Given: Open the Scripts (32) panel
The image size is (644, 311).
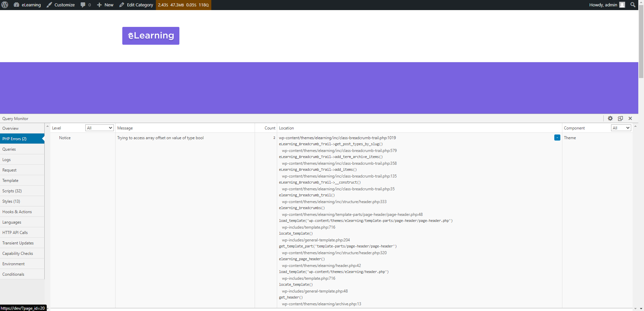Looking at the screenshot, I should [x=22, y=191].
